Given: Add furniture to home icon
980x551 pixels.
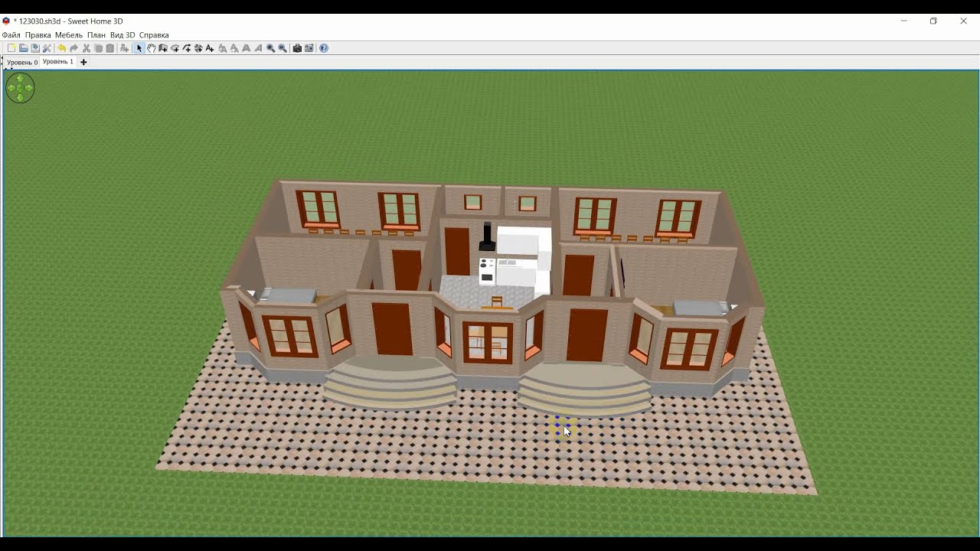Looking at the screenshot, I should [x=124, y=48].
